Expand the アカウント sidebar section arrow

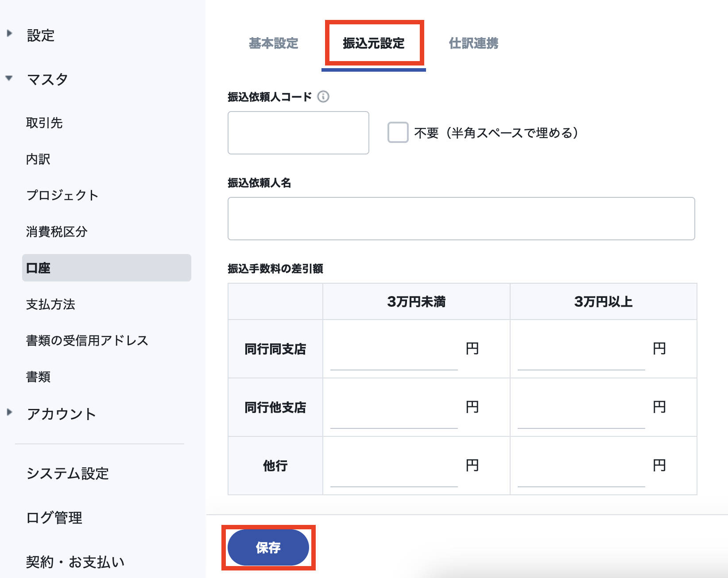coord(9,412)
